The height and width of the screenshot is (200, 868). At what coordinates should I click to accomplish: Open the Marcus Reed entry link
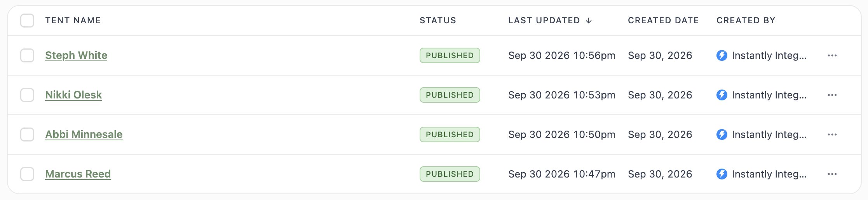tap(78, 174)
